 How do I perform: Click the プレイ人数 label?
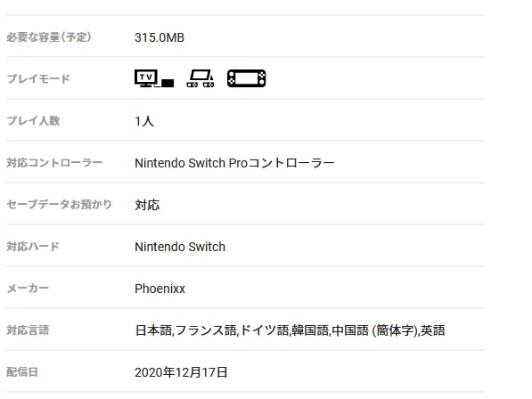33,121
